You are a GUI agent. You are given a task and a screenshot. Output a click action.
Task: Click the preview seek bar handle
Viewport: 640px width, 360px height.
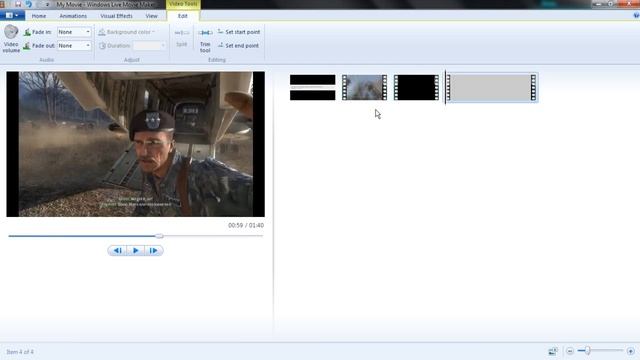(x=160, y=236)
